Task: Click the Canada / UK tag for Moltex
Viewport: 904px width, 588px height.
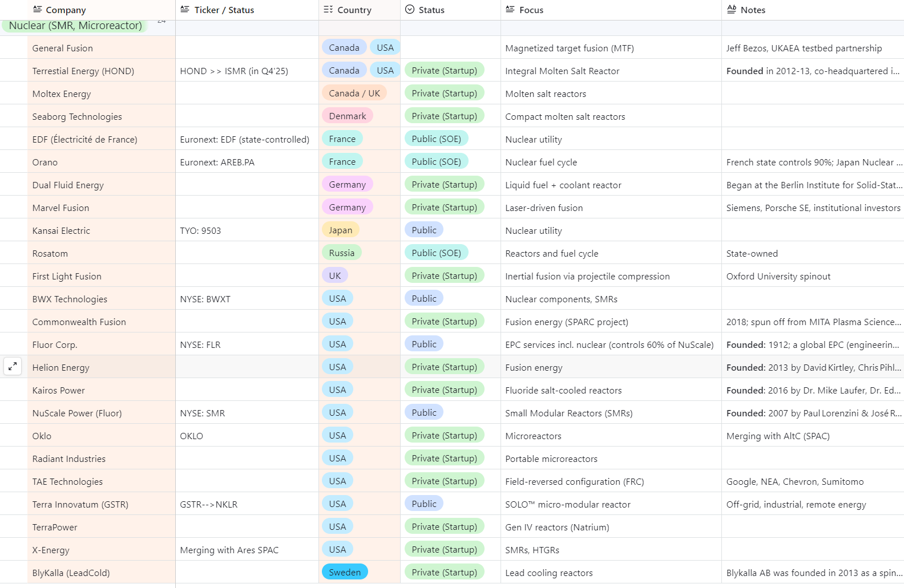Action: tap(354, 93)
